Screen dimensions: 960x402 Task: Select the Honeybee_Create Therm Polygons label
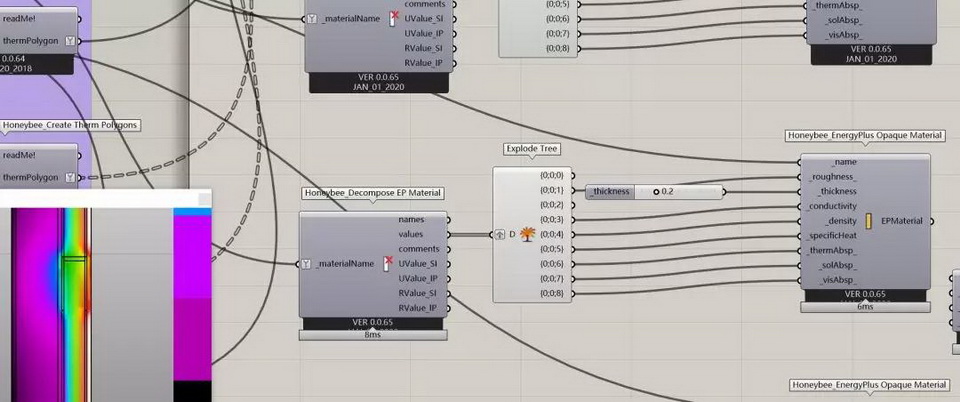pos(70,126)
